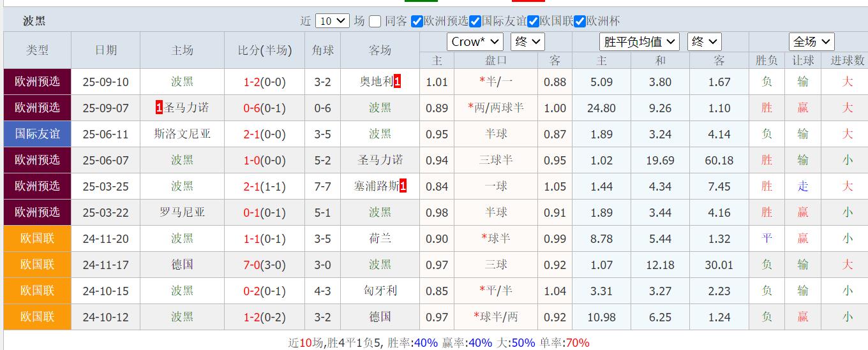The width and height of the screenshot is (868, 350).
Task: Open the 全场 period dropdown
Action: click(811, 42)
